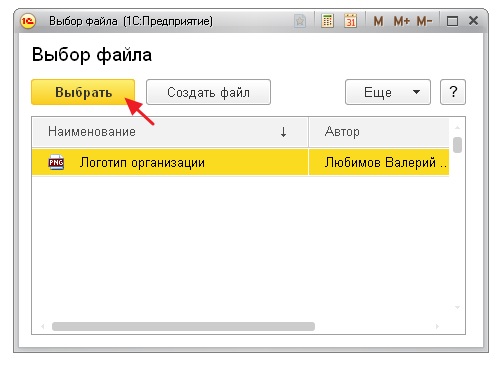Open the calculator icon in title bar
Viewport: 500px width, 367px height.
tap(327, 21)
